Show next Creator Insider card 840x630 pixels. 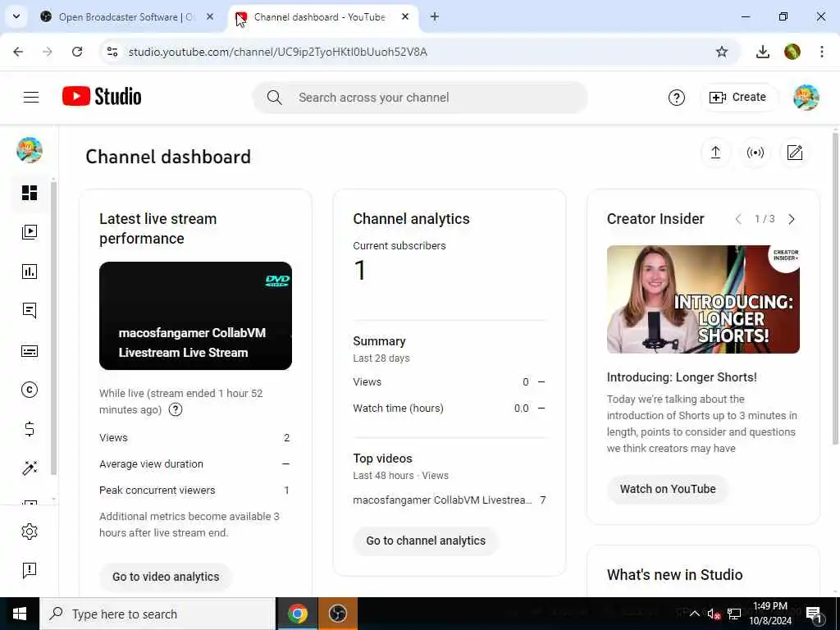click(792, 219)
